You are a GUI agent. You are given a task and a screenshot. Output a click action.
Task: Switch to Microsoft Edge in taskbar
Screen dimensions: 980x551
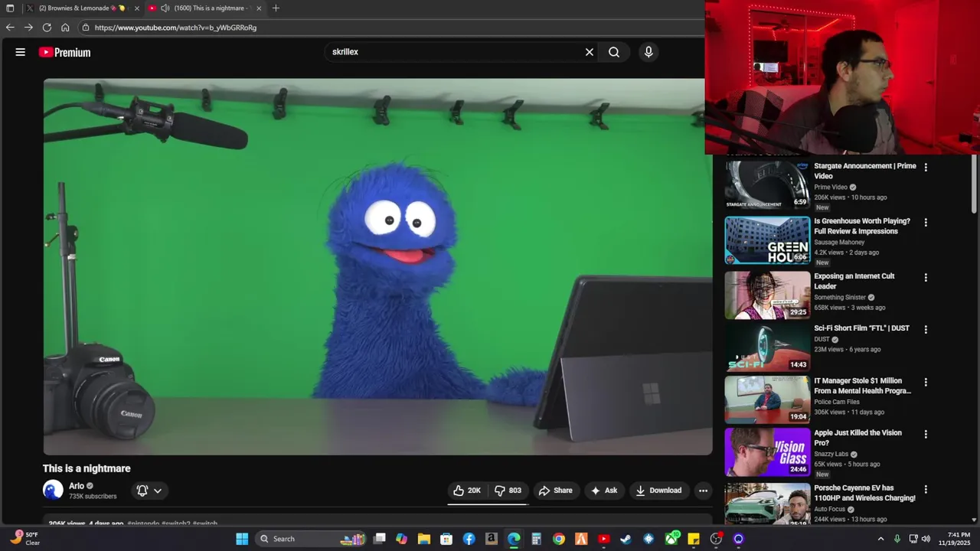tap(514, 539)
